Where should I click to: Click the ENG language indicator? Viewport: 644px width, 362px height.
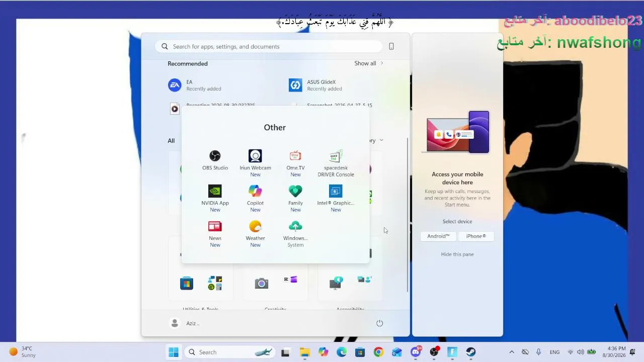click(x=554, y=352)
